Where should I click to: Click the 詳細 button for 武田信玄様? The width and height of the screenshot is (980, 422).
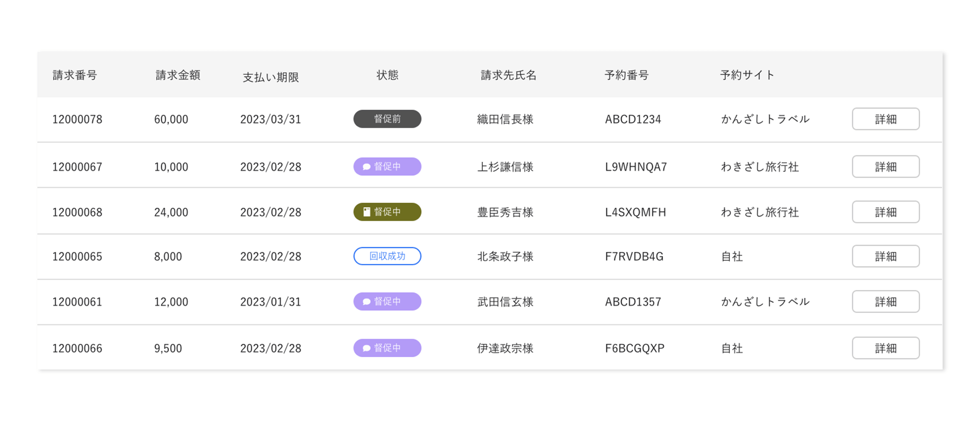886,302
